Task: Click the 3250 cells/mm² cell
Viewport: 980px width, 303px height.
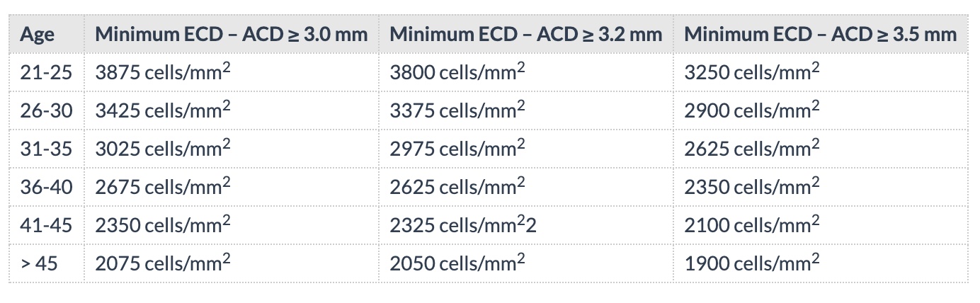Action: [752, 72]
